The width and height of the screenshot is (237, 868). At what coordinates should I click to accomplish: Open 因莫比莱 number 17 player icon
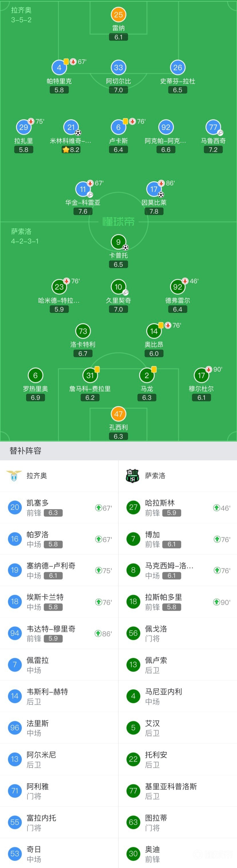[x=154, y=189]
